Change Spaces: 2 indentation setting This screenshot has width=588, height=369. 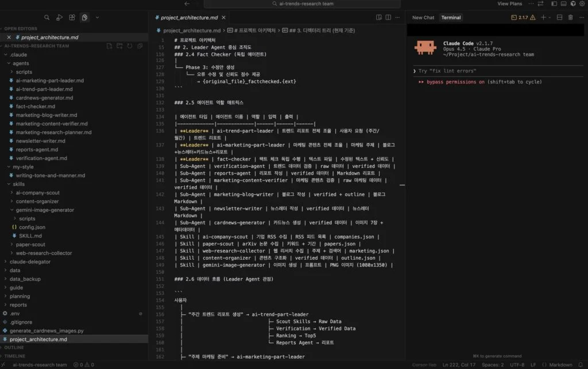coord(493,365)
